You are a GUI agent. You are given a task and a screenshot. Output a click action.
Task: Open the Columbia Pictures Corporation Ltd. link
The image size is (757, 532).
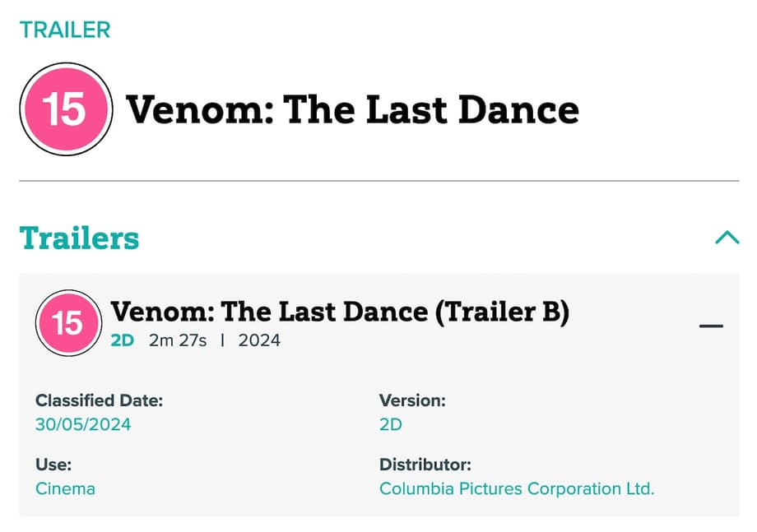[517, 488]
